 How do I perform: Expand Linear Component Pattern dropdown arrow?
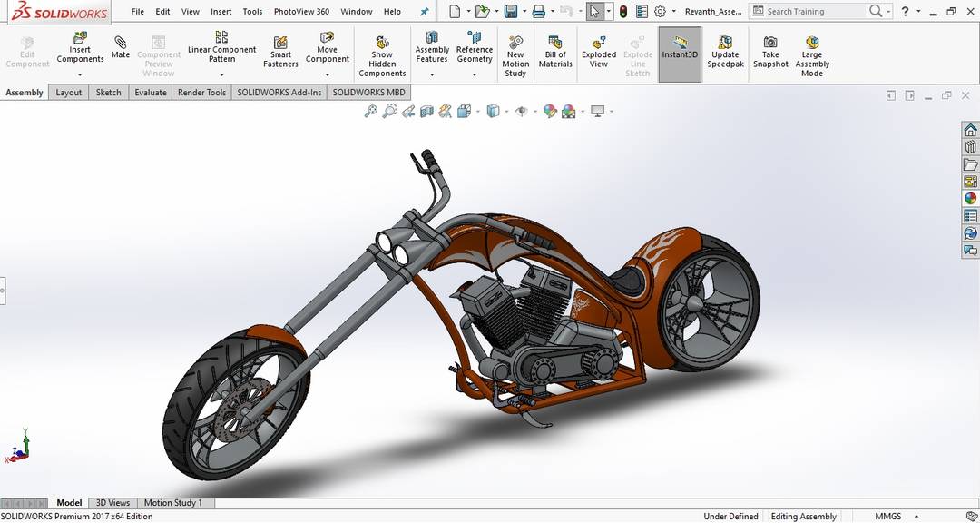point(222,74)
